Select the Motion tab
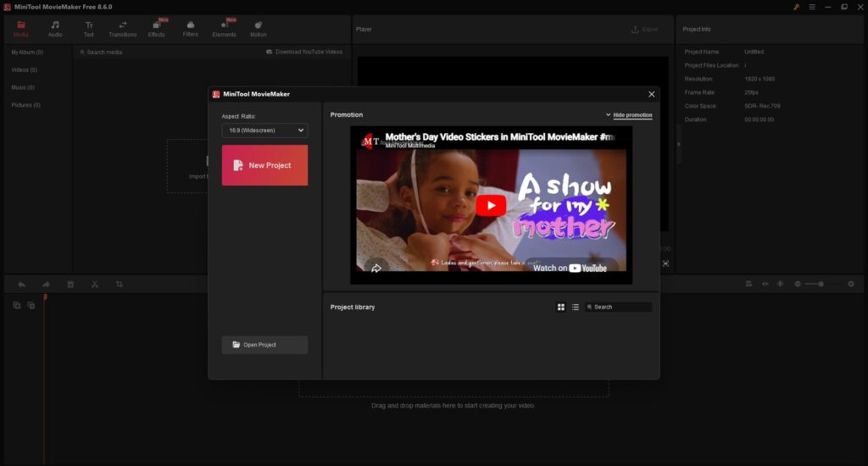The image size is (868, 466). point(258,29)
